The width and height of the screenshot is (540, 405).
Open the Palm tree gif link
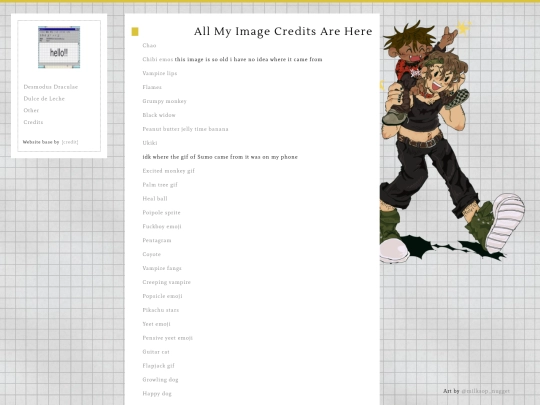point(160,185)
